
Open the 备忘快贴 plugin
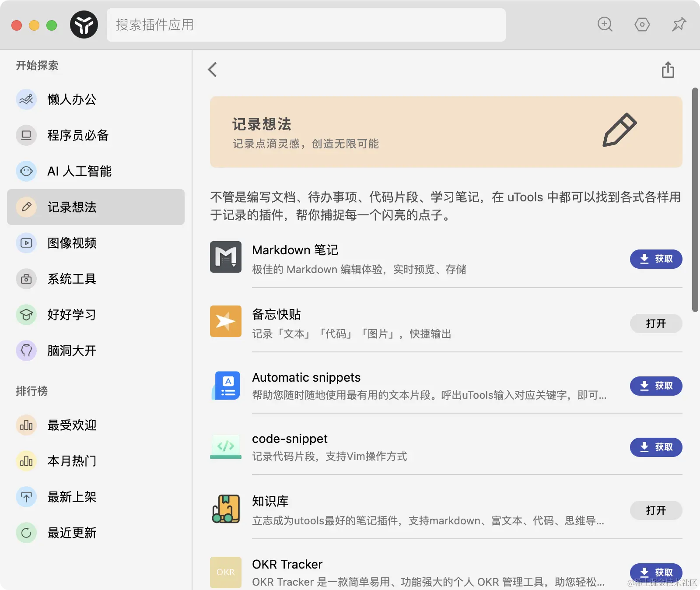[x=656, y=323]
